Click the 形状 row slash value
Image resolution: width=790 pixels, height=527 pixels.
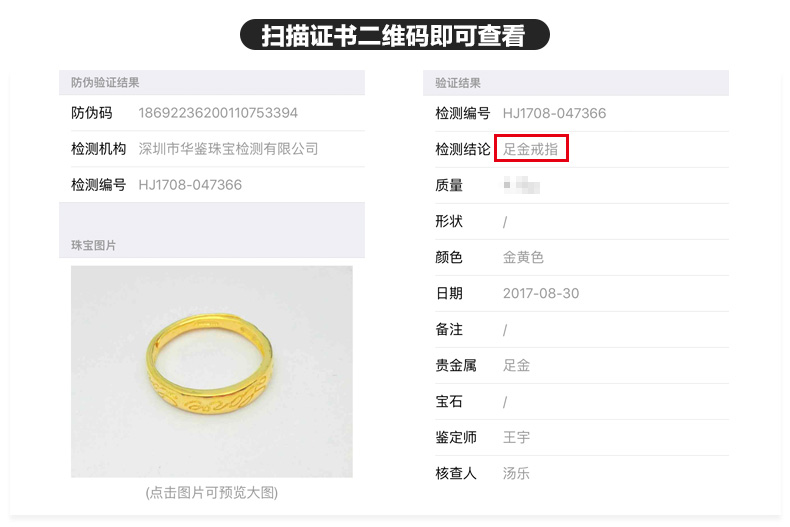(x=505, y=222)
